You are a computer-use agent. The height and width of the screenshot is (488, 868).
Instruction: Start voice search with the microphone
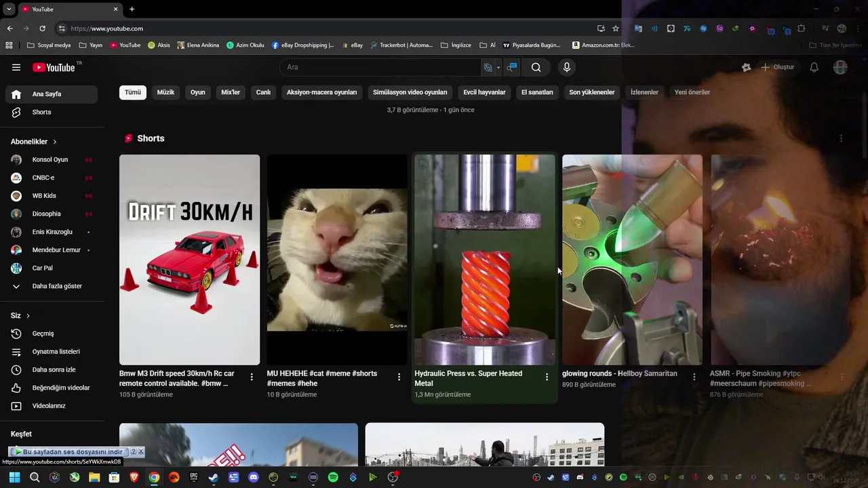(x=567, y=67)
